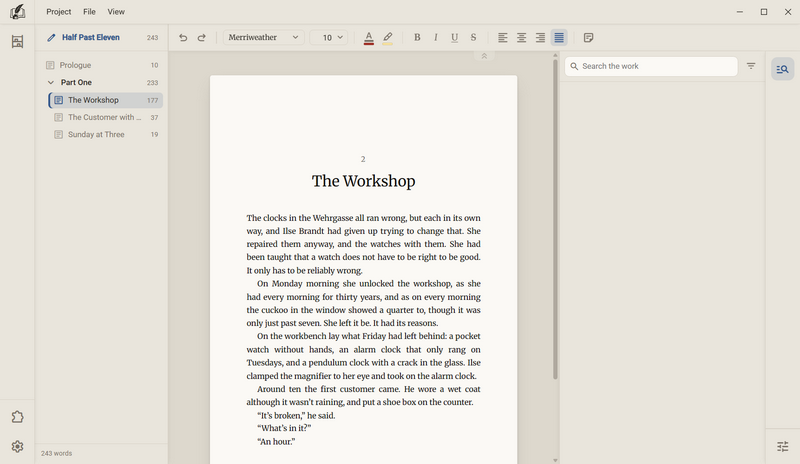The width and height of the screenshot is (800, 464).
Task: Click The Workshop chapter heading
Action: 363,181
